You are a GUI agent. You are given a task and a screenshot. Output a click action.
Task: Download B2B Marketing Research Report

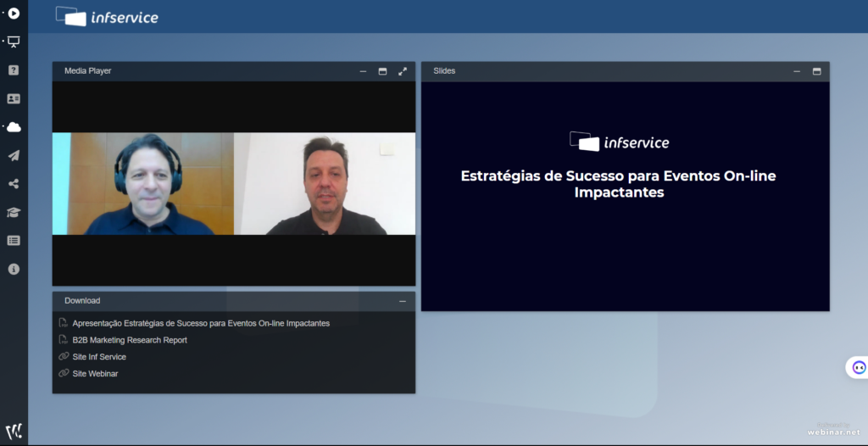click(130, 340)
